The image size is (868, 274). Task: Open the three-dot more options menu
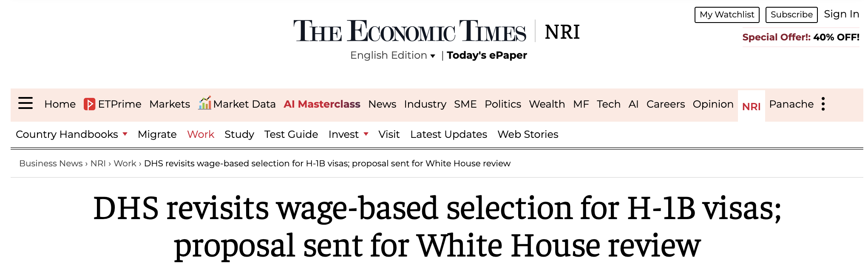[823, 104]
